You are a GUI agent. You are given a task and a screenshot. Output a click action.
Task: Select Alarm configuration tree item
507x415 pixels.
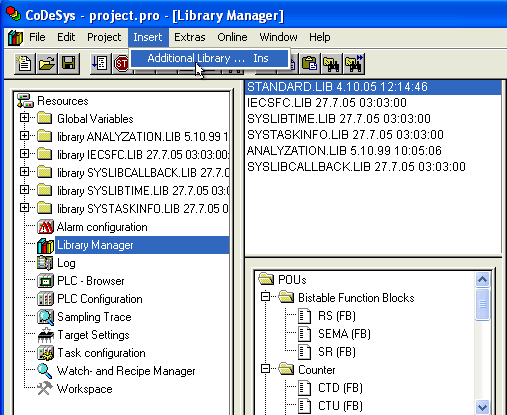[x=102, y=227]
